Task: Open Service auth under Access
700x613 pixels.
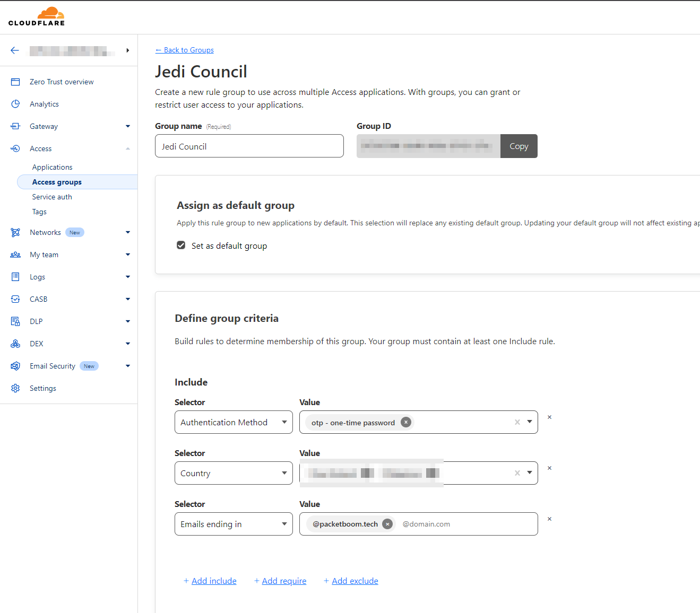Action: pos(52,197)
